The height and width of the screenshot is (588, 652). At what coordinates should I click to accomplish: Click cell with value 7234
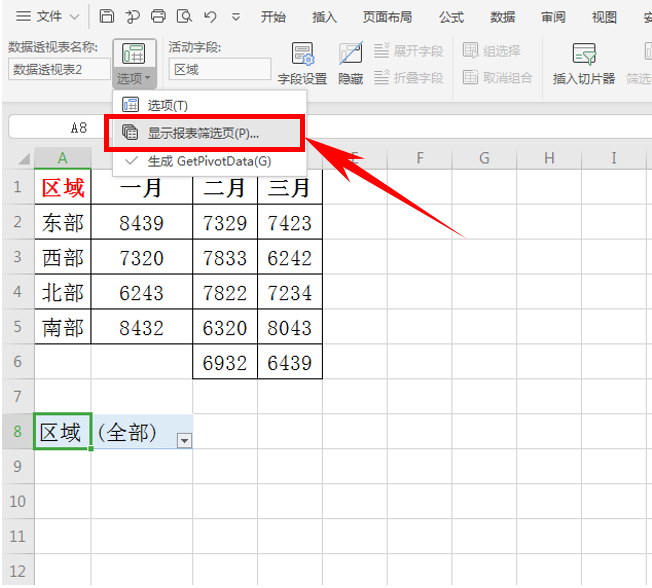click(x=290, y=292)
